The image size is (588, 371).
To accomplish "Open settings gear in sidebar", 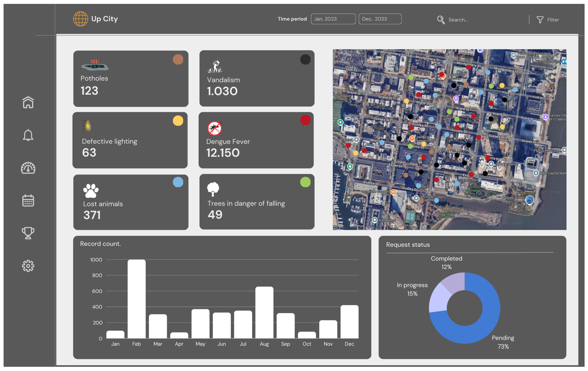I will click(x=28, y=266).
